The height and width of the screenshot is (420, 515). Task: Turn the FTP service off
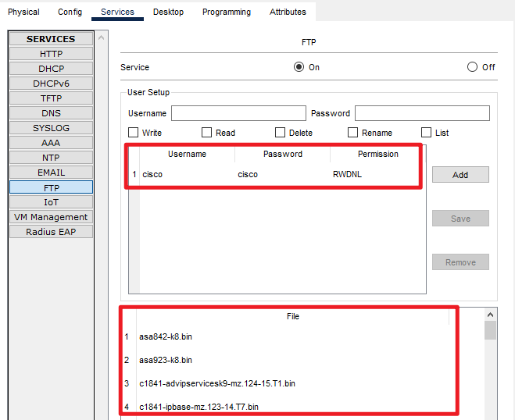[x=472, y=67]
